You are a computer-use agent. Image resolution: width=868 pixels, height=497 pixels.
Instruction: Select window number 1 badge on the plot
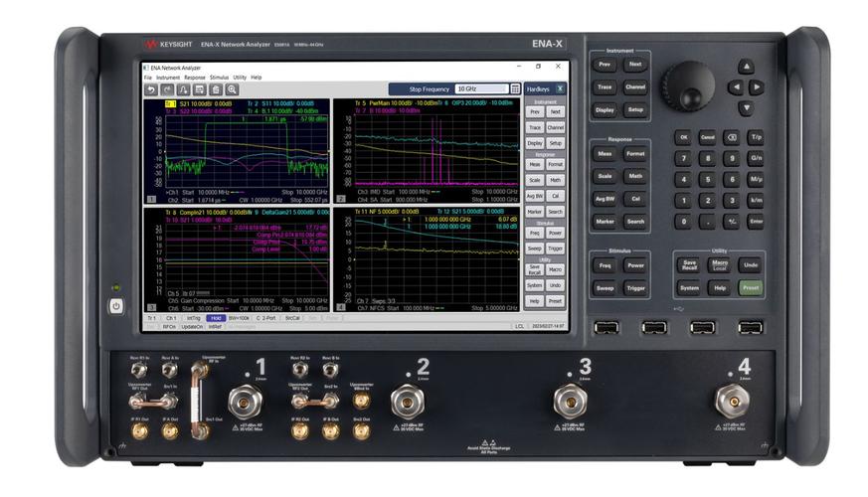click(x=151, y=199)
